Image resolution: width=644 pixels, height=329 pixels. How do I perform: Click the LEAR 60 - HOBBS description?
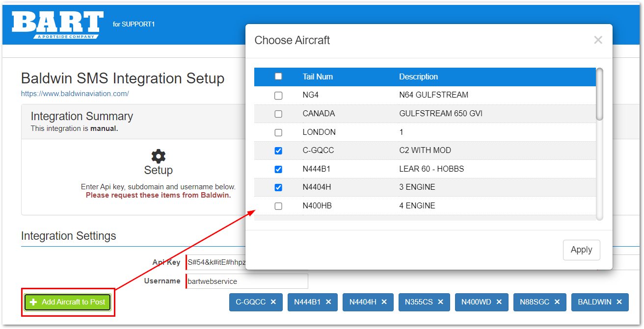(431, 169)
